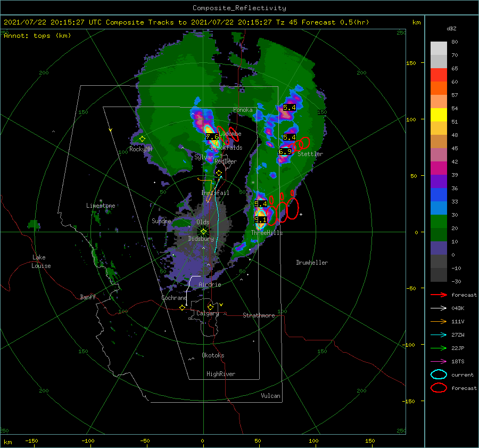This screenshot has width=479, height=448.
Task: Click the white 04DK arrow in legend
Action: [439, 308]
